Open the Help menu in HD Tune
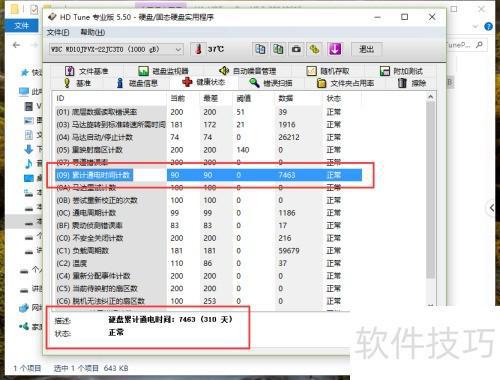Image resolution: width=500 pixels, height=380 pixels. click(93, 32)
